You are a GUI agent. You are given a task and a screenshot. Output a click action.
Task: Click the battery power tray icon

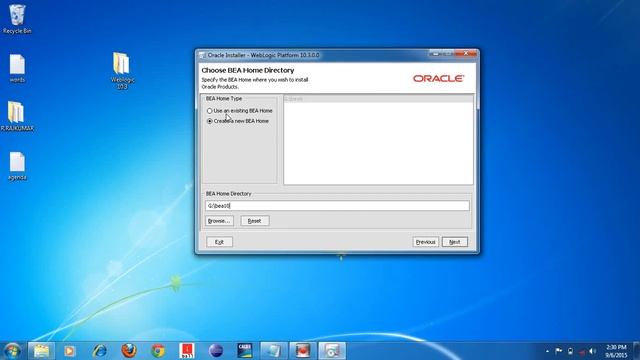[x=570, y=351]
